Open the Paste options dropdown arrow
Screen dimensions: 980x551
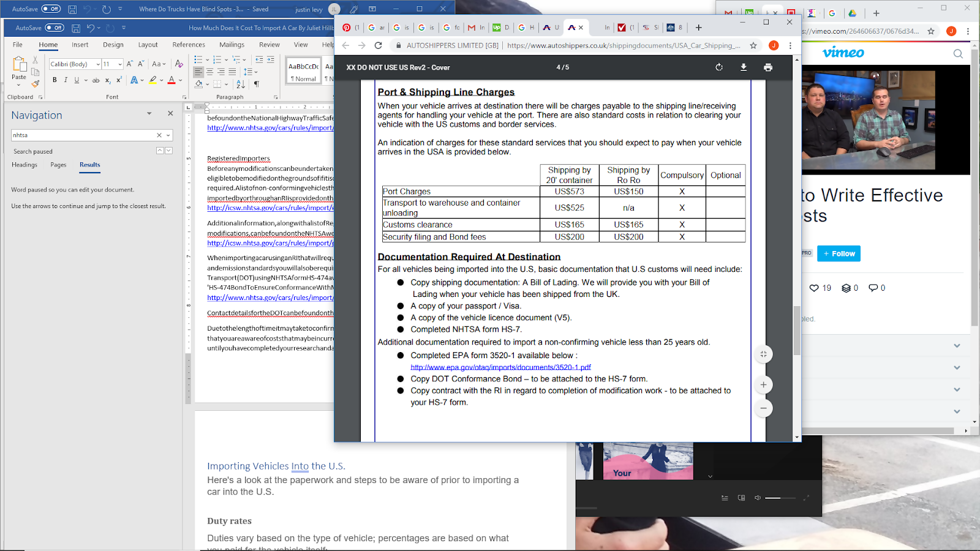pos(19,85)
